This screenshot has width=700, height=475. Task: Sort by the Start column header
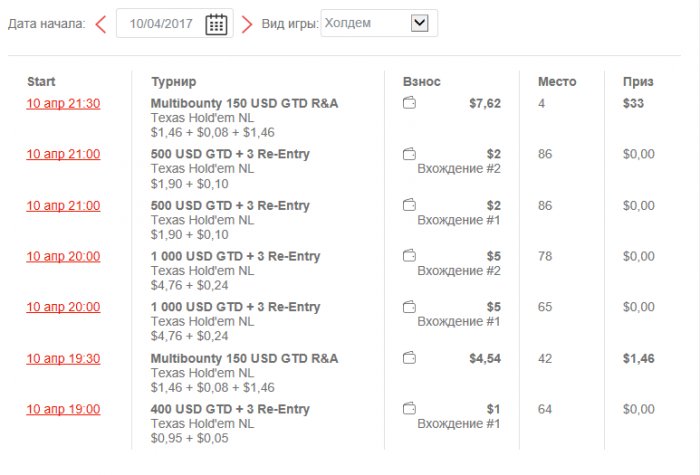[41, 82]
